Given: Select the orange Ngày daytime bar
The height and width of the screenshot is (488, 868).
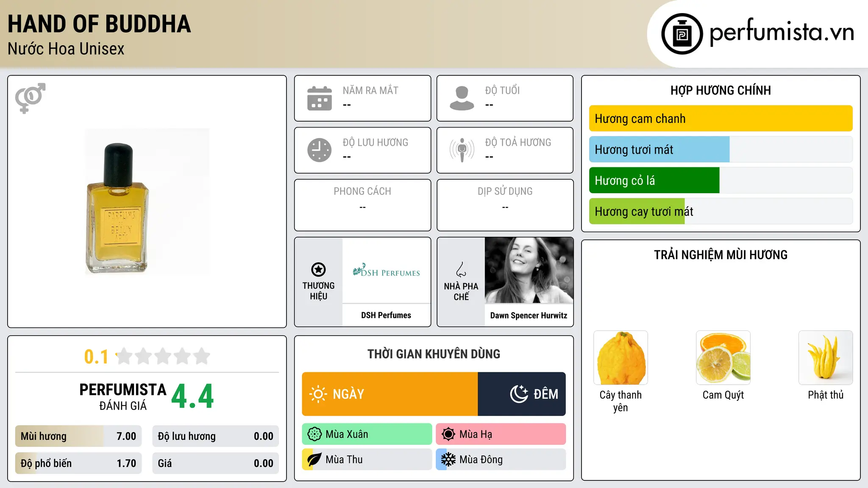Looking at the screenshot, I should pyautogui.click(x=390, y=394).
